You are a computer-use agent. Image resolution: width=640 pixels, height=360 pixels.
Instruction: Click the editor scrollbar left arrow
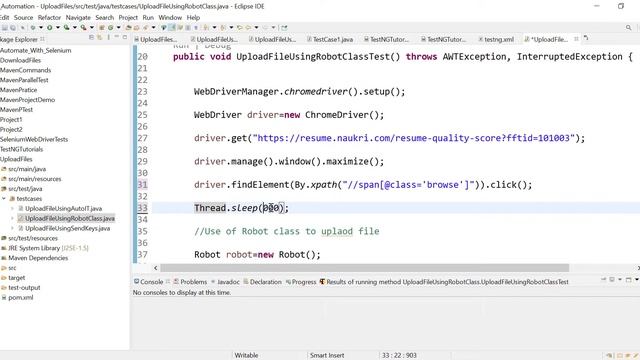pos(156,268)
